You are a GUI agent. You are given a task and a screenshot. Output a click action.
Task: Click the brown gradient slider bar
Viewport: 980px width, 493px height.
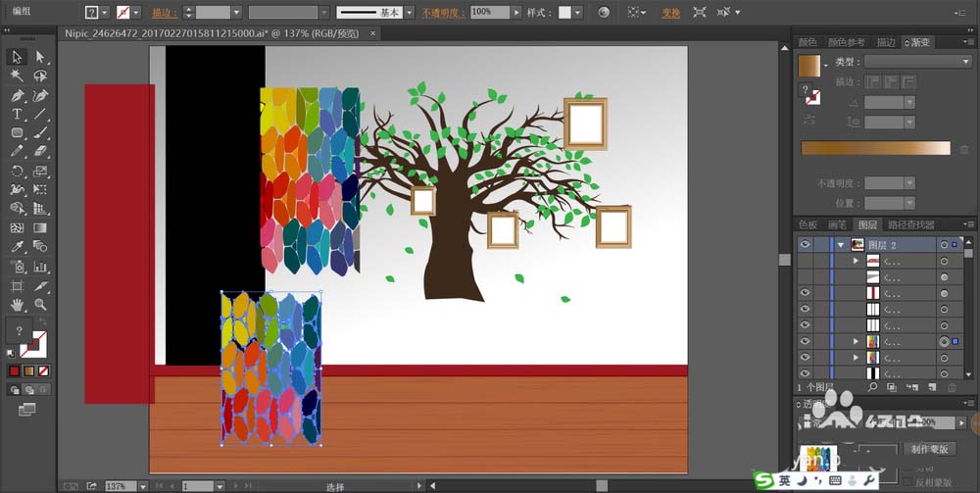tap(875, 148)
